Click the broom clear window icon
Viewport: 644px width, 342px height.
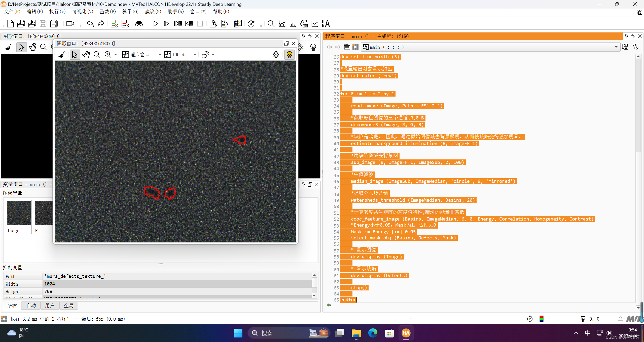pyautogui.click(x=62, y=55)
